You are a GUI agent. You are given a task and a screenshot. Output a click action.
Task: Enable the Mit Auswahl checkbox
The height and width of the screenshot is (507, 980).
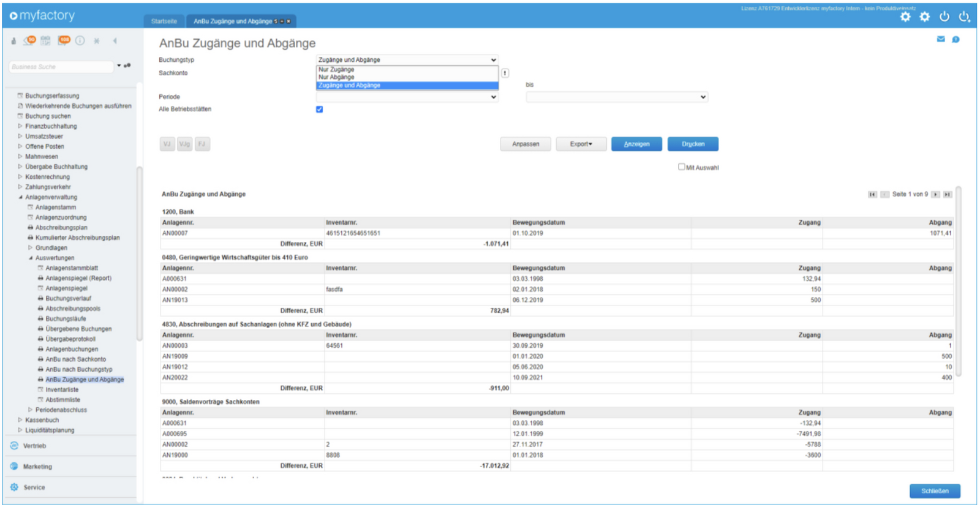(682, 167)
